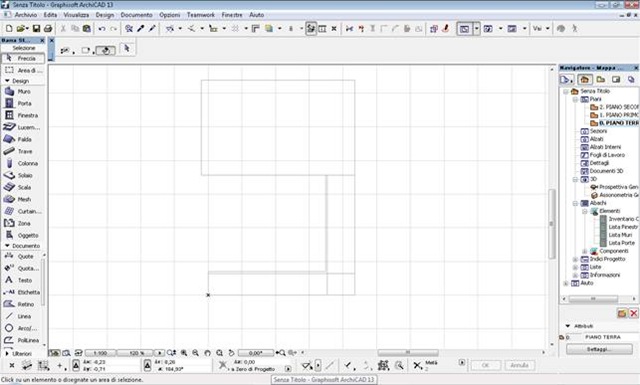Open the Finestre menu
This screenshot has height=385, width=640.
(232, 15)
